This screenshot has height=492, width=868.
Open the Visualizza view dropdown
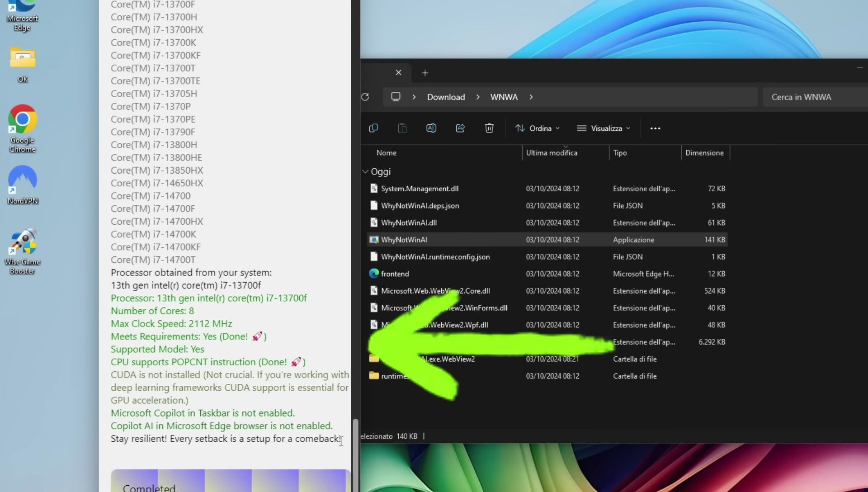(604, 128)
